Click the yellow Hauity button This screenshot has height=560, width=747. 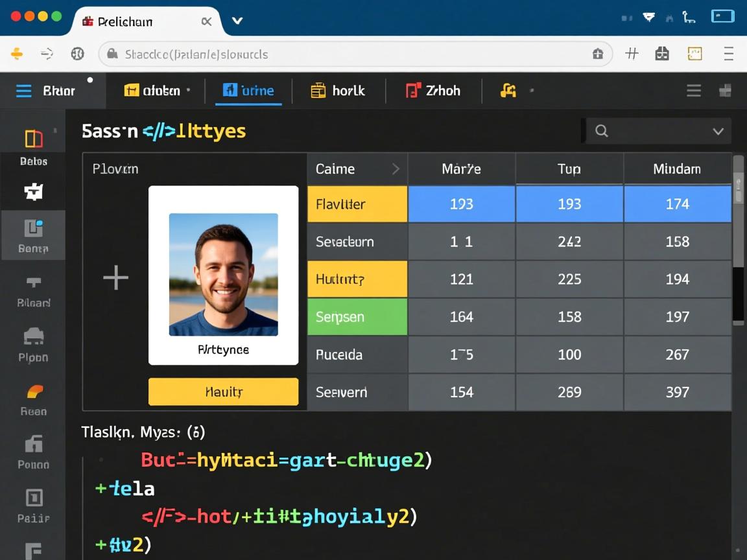223,391
